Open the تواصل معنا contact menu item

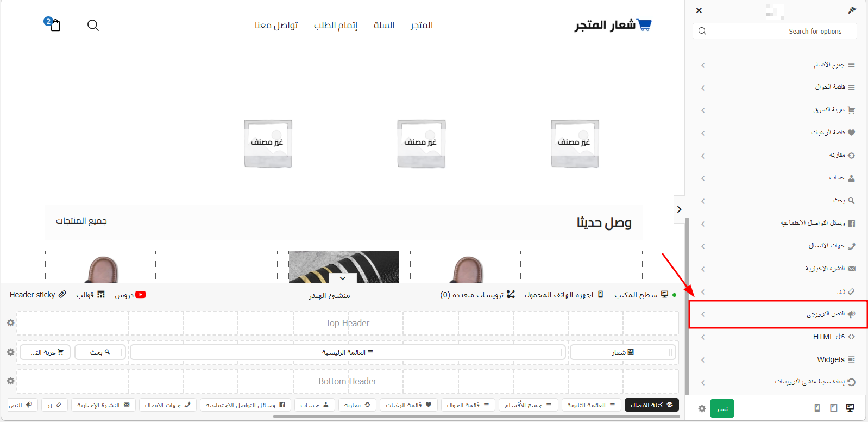point(276,26)
